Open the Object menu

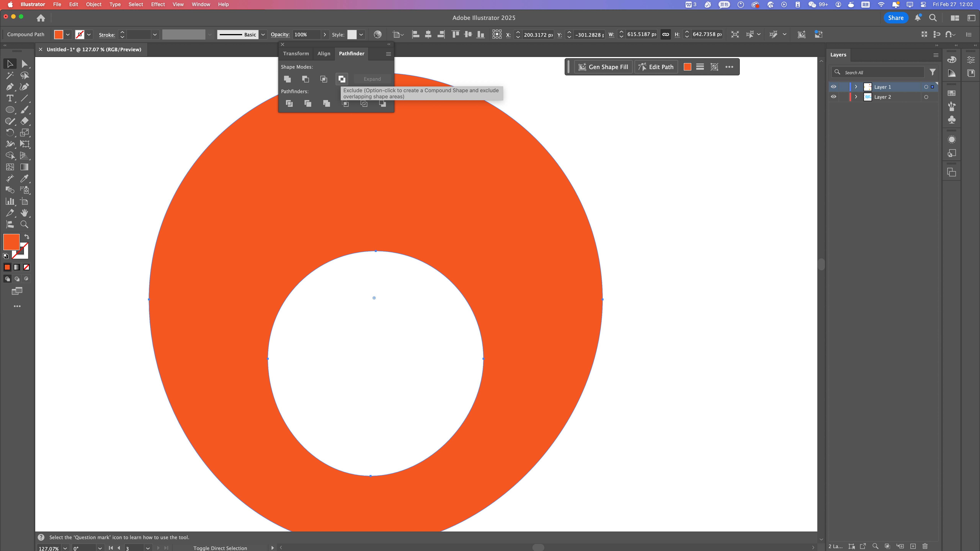click(x=94, y=5)
